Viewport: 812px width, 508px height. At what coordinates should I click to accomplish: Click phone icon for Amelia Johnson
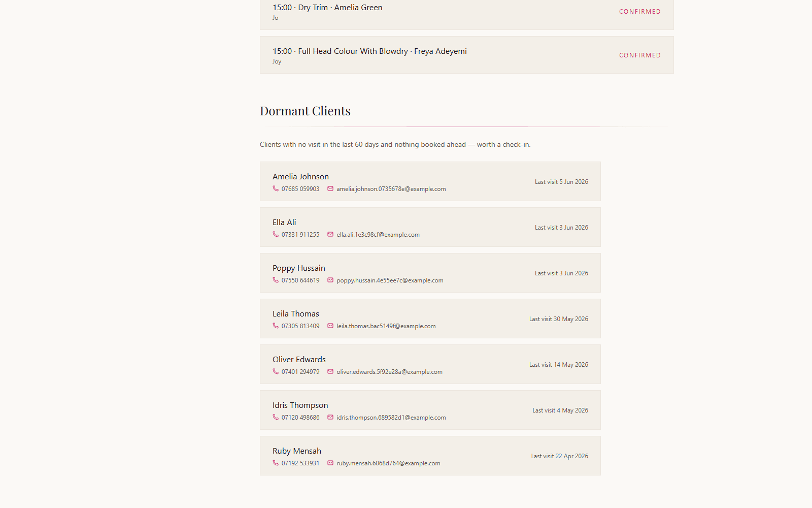point(276,188)
